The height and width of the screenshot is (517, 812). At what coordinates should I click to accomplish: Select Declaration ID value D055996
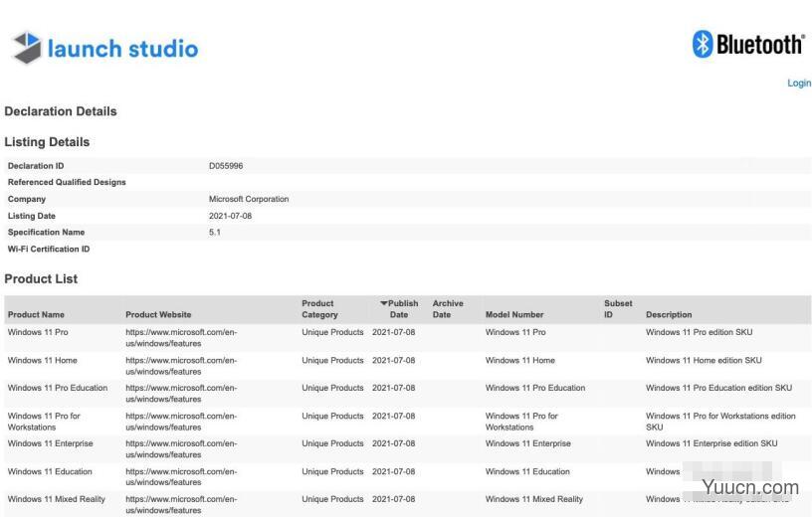click(x=226, y=166)
